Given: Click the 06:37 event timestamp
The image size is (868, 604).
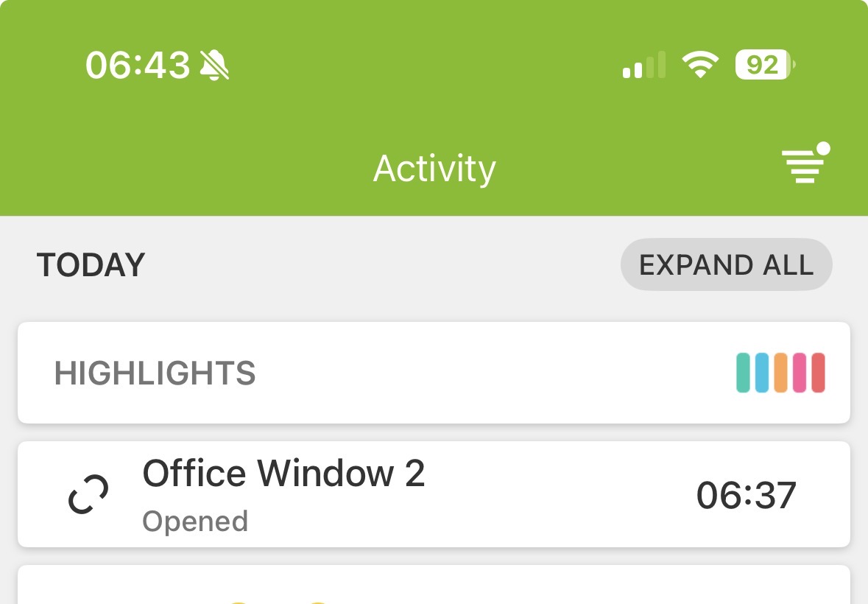Looking at the screenshot, I should click(x=746, y=495).
